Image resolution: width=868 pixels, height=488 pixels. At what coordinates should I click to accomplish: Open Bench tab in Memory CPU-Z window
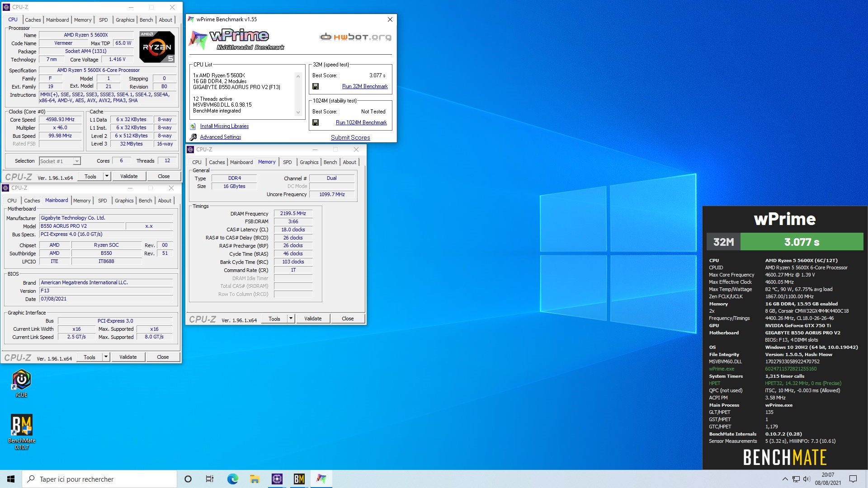click(330, 162)
